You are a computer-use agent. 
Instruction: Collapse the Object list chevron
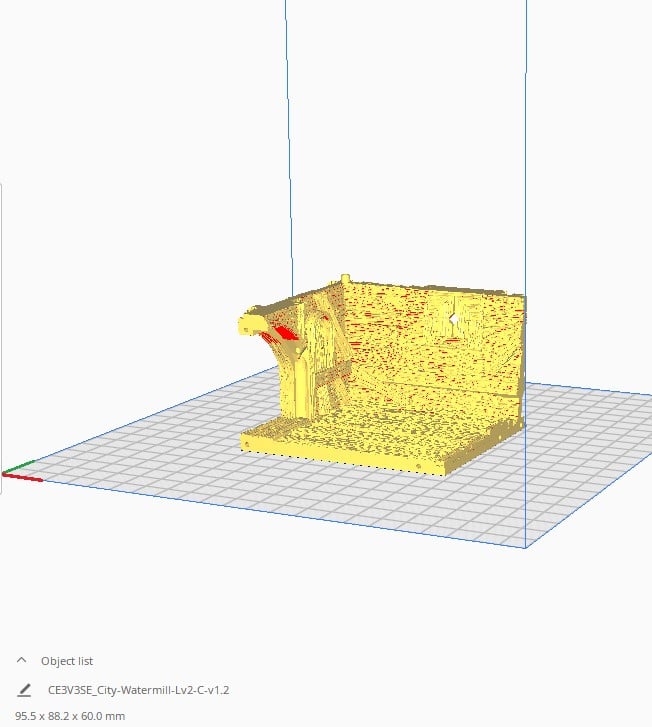(21, 660)
